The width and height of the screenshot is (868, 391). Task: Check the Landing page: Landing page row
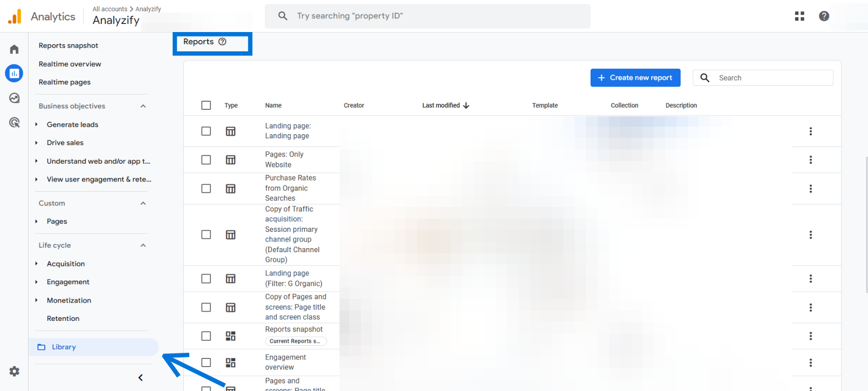206,131
